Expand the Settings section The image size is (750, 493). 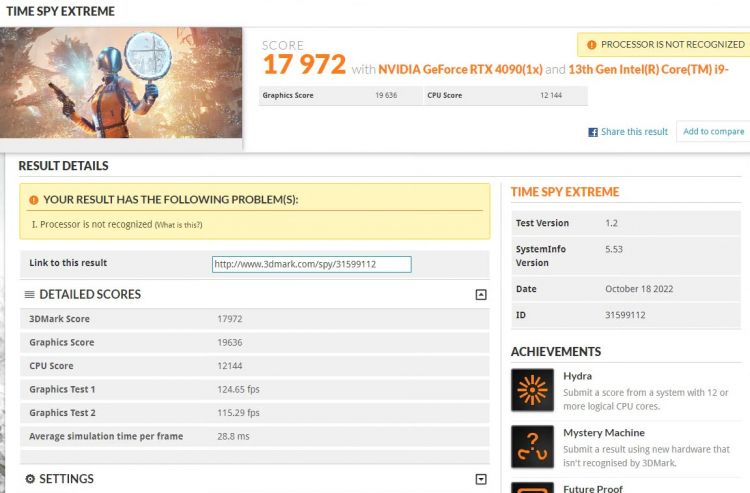tap(481, 479)
